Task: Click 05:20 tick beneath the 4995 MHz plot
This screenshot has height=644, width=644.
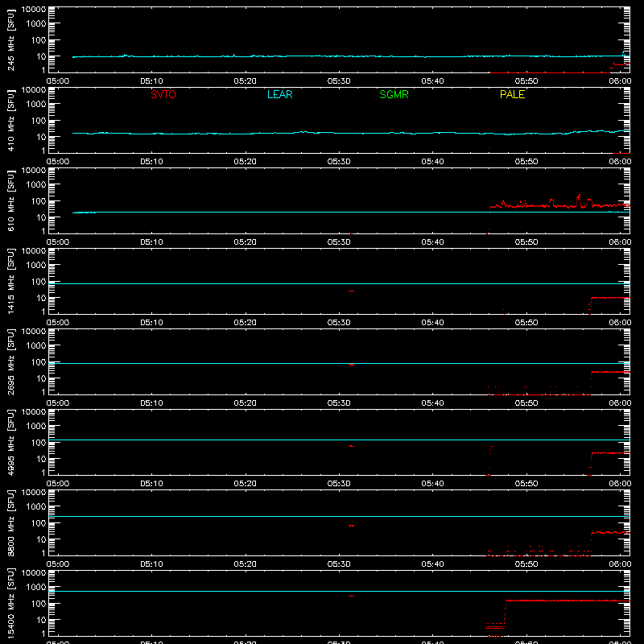Action: tap(245, 484)
